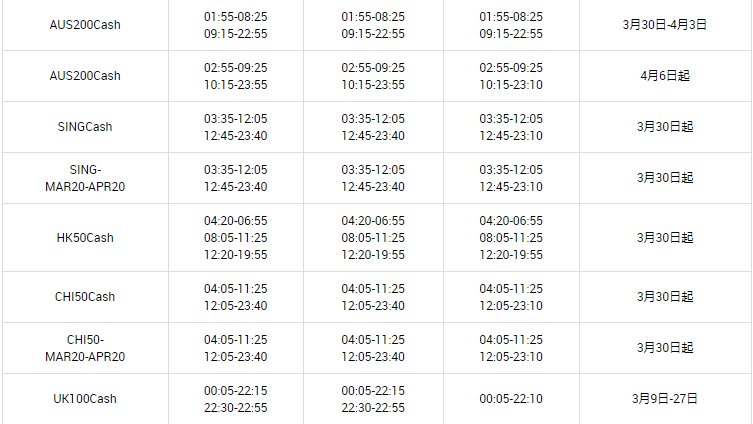Select the date cell in CHI50-MAR20-APR20 row
The width and height of the screenshot is (753, 424).
point(664,348)
